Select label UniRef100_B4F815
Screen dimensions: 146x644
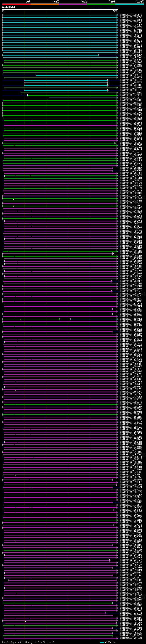point(131,140)
